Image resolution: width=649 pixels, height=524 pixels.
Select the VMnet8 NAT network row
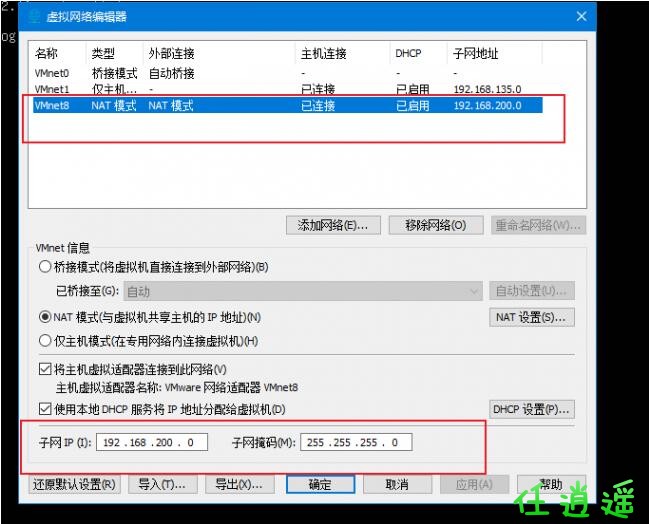(288, 105)
